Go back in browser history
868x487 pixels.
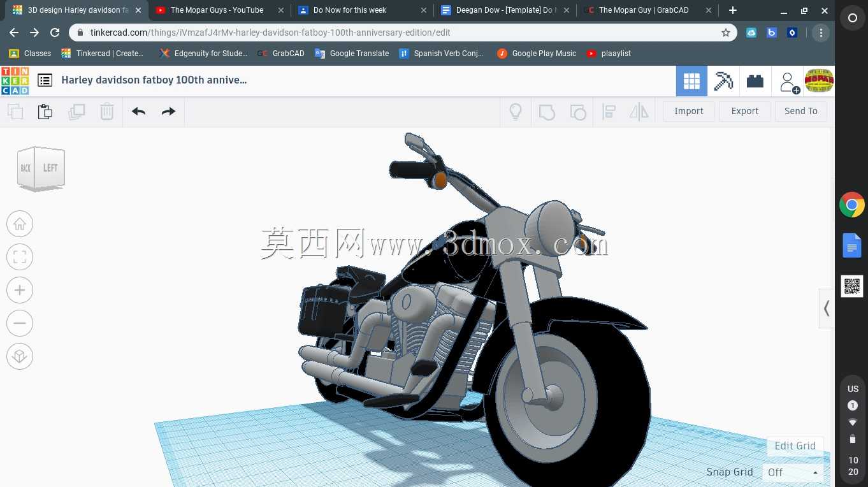pyautogui.click(x=14, y=33)
